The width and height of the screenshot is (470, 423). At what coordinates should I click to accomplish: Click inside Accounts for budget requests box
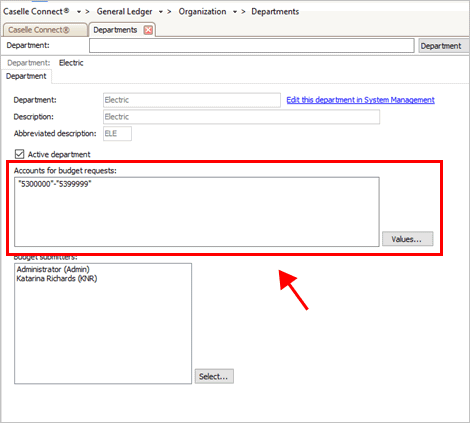pos(197,212)
